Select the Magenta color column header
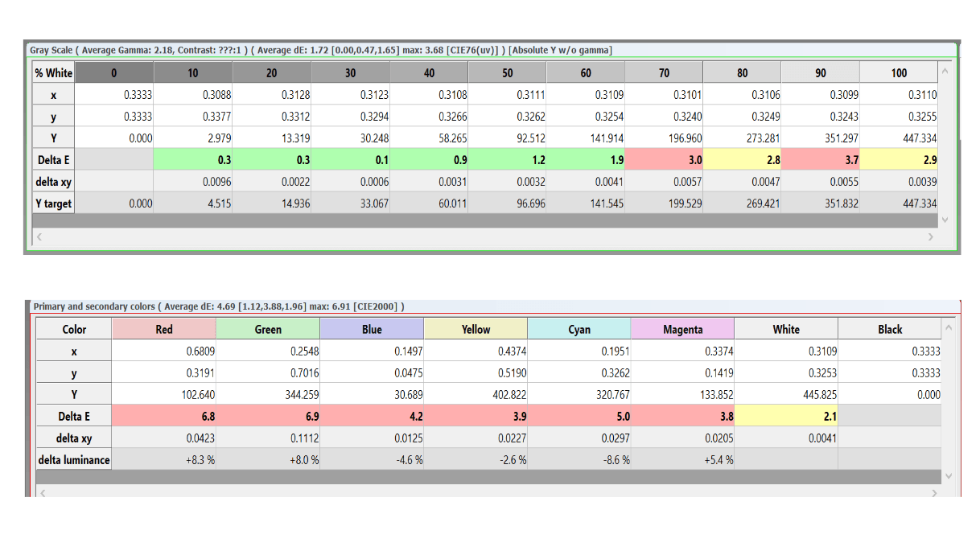The height and width of the screenshot is (551, 980). point(683,329)
